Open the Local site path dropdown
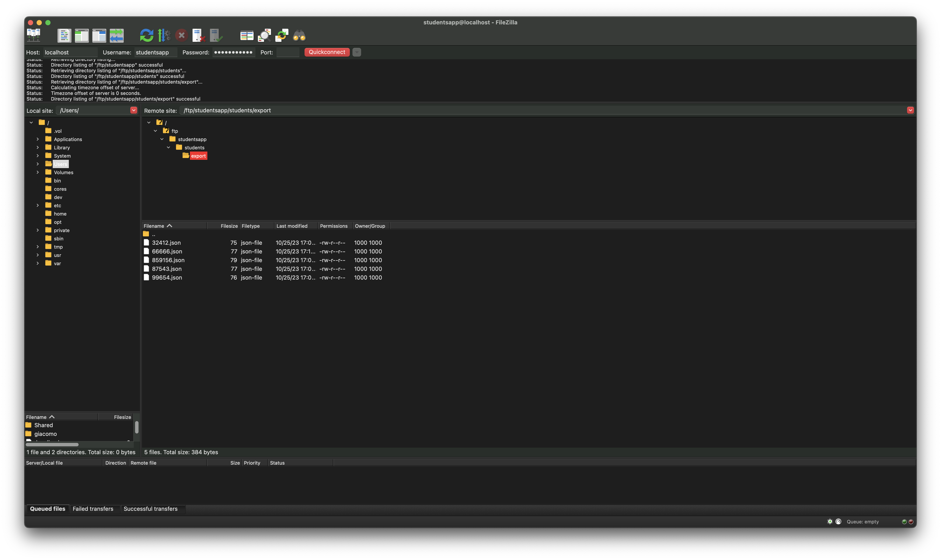 point(134,110)
